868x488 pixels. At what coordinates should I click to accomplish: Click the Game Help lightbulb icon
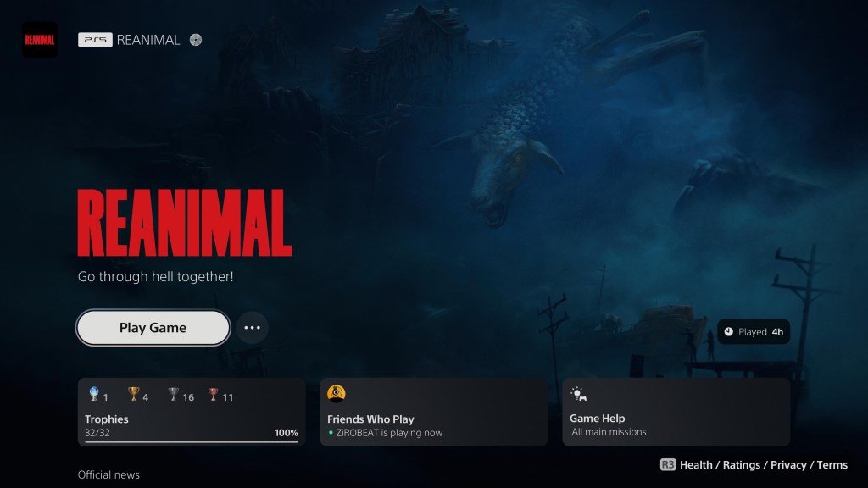click(579, 394)
